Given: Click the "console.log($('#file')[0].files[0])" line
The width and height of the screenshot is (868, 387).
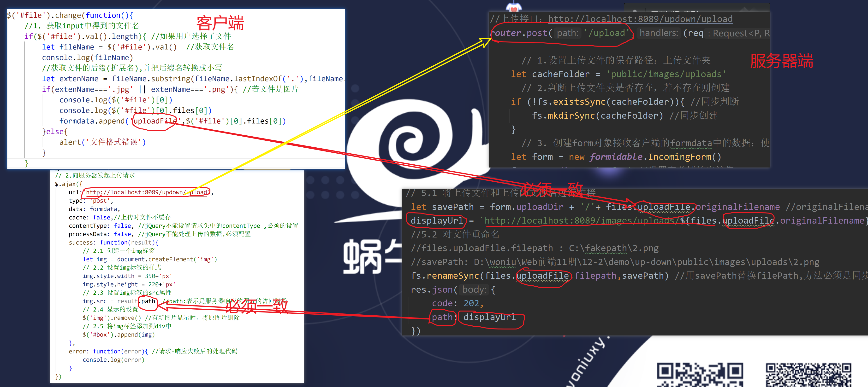Looking at the screenshot, I should 136,110.
